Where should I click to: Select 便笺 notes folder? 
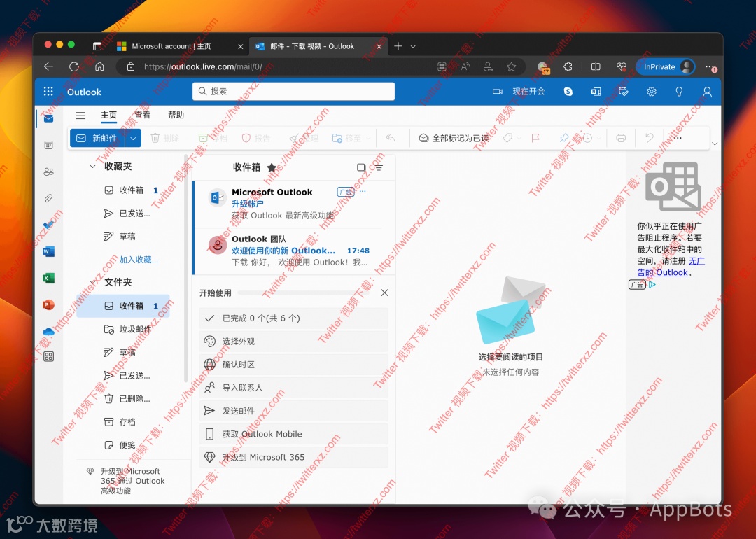pos(123,445)
